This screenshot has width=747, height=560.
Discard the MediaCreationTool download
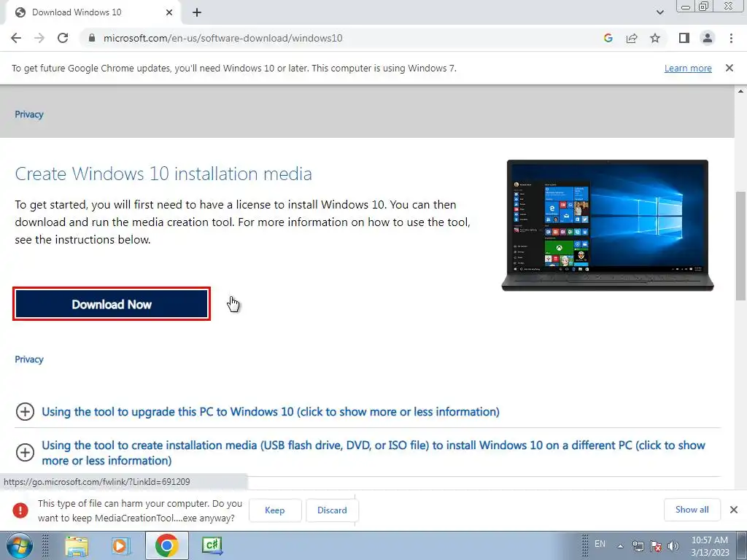coord(332,510)
